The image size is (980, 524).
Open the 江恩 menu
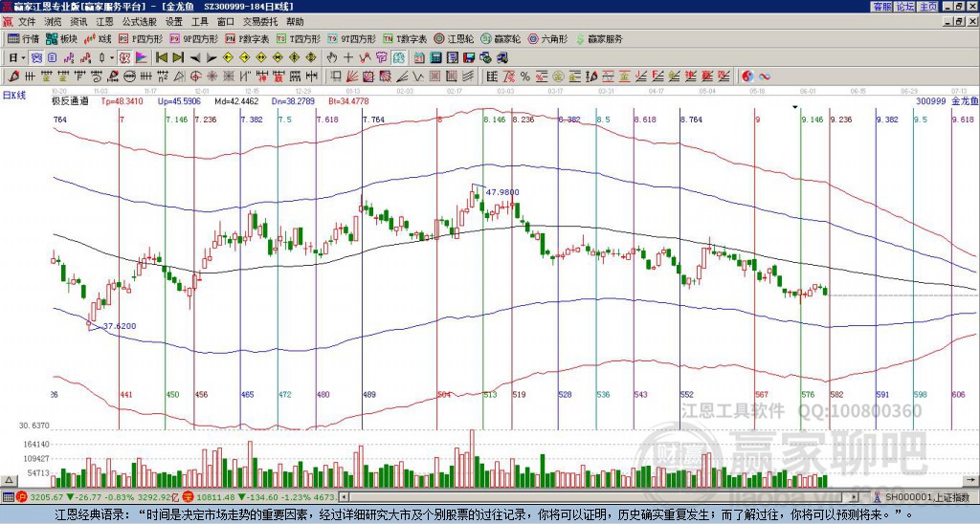(x=104, y=22)
